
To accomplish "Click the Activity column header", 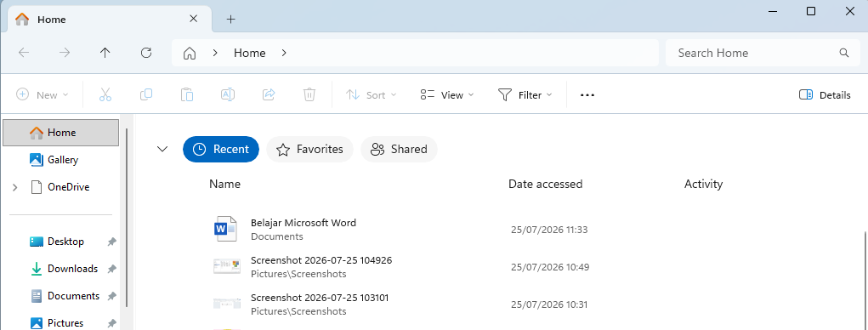I will (x=704, y=184).
